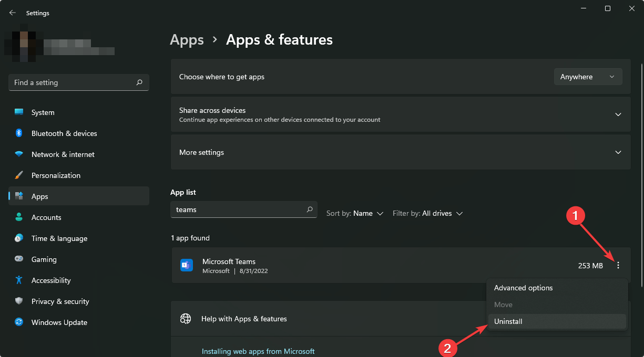Select the System sidebar icon
644x357 pixels.
tap(19, 112)
